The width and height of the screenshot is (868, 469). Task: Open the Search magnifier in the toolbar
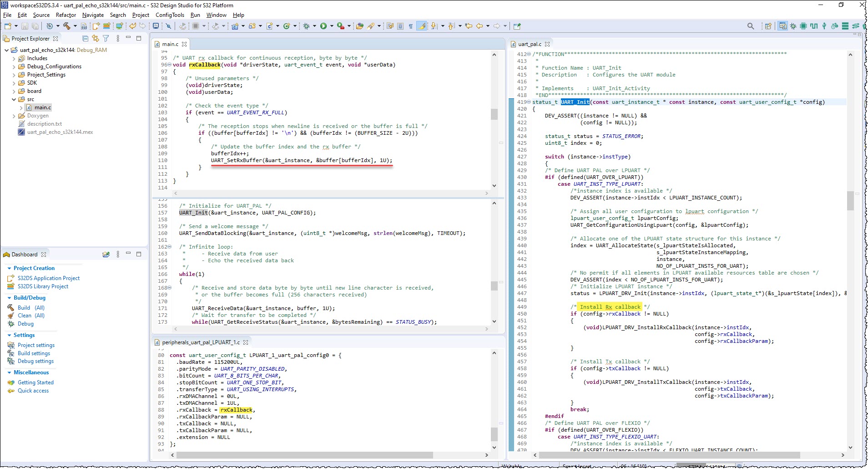click(751, 26)
